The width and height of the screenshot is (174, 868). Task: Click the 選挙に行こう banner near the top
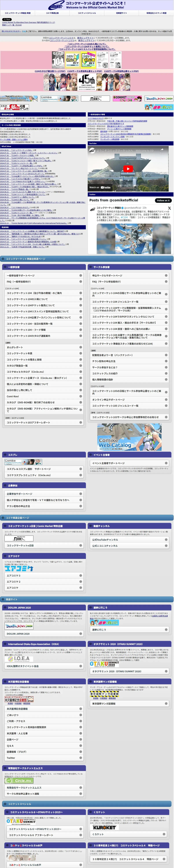tap(159, 107)
